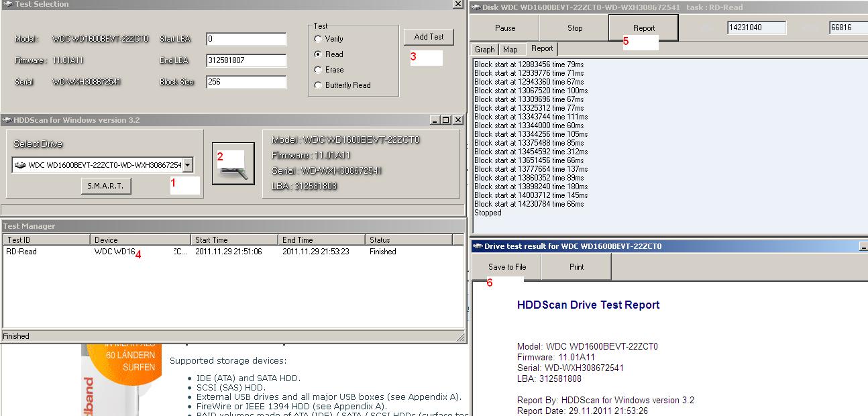The height and width of the screenshot is (416, 868).
Task: Click the field showing 14231040
Action: click(x=757, y=28)
